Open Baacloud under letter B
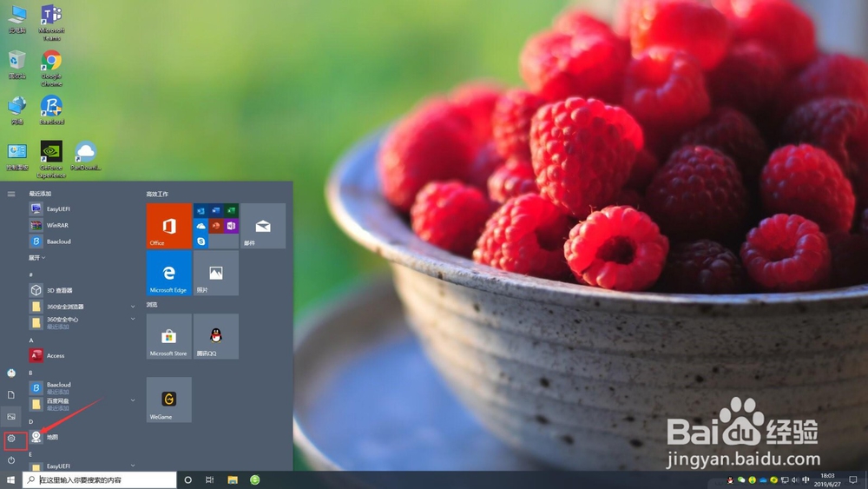 [x=82, y=387]
